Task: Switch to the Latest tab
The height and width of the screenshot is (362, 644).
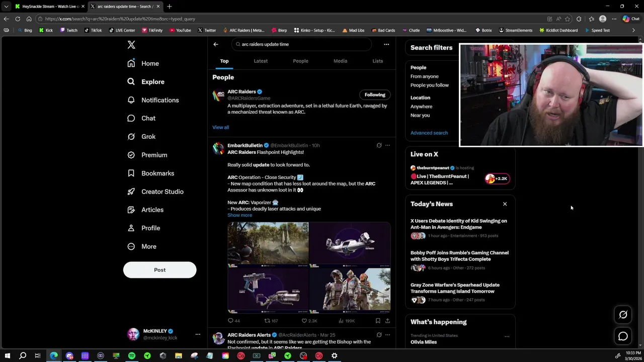Action: tap(261, 61)
